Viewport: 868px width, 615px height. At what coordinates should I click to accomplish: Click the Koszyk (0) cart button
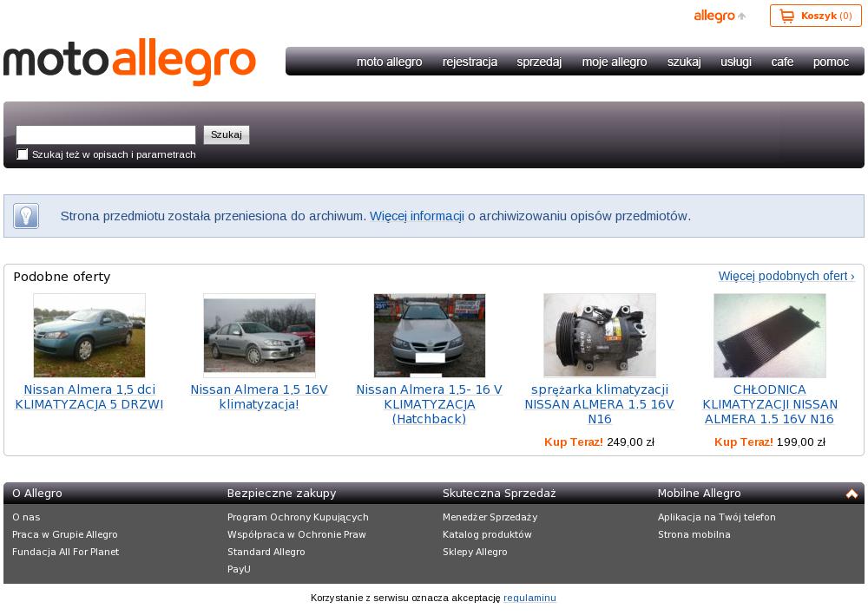click(815, 16)
